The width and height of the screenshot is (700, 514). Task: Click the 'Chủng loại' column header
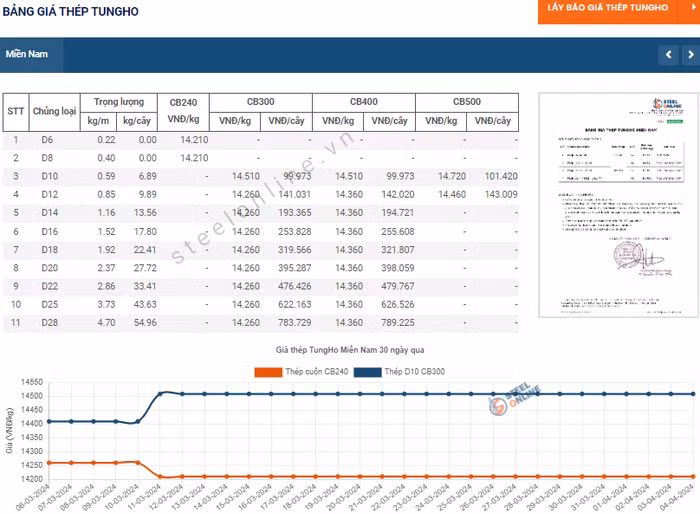point(54,111)
